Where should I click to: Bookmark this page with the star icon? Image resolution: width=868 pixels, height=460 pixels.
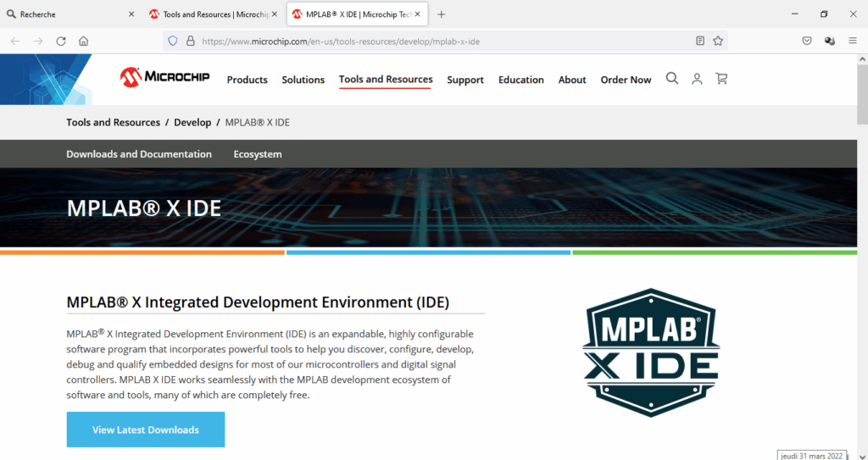(x=718, y=41)
